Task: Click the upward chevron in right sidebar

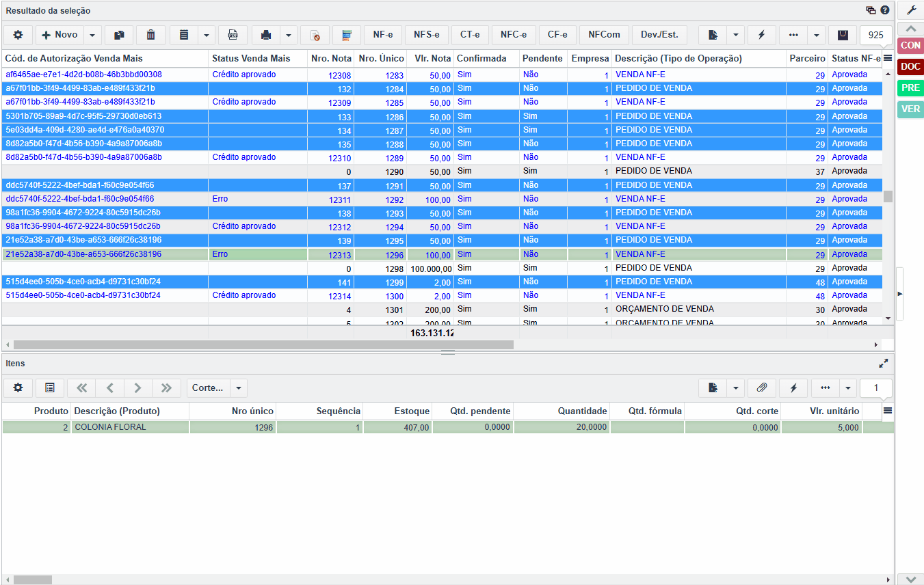Action: tap(910, 29)
